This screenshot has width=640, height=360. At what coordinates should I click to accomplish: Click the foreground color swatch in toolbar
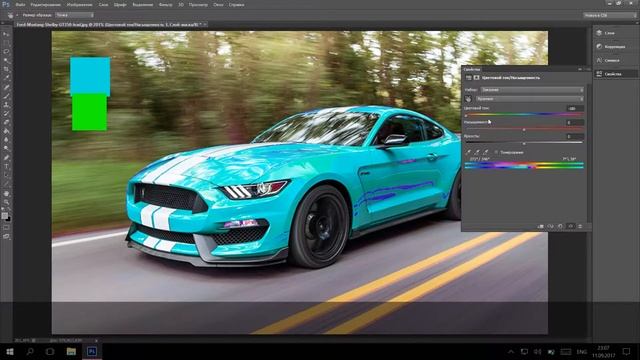(x=4, y=215)
